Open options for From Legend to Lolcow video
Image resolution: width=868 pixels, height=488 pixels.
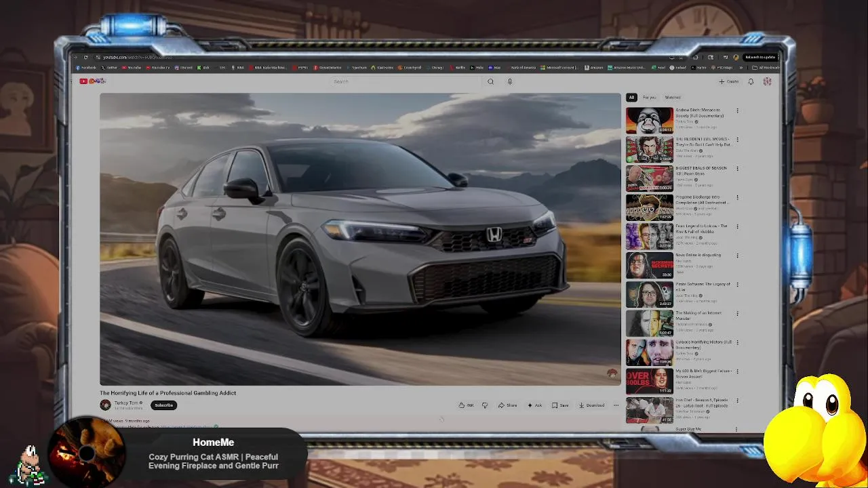(737, 228)
